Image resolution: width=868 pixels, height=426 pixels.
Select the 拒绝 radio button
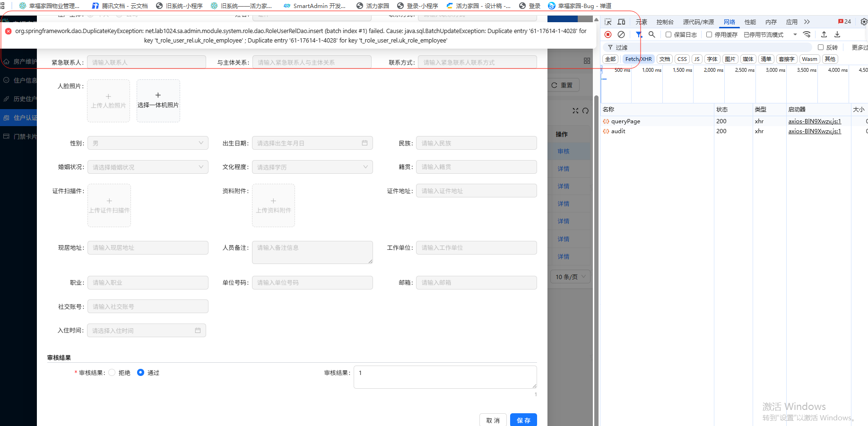[112, 373]
